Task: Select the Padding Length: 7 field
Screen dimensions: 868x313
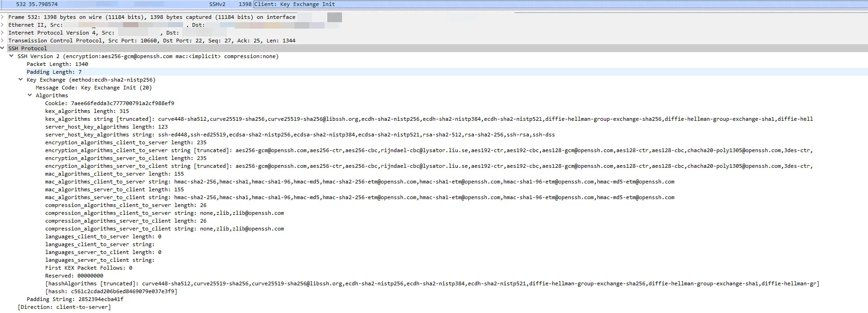Action: click(x=54, y=72)
